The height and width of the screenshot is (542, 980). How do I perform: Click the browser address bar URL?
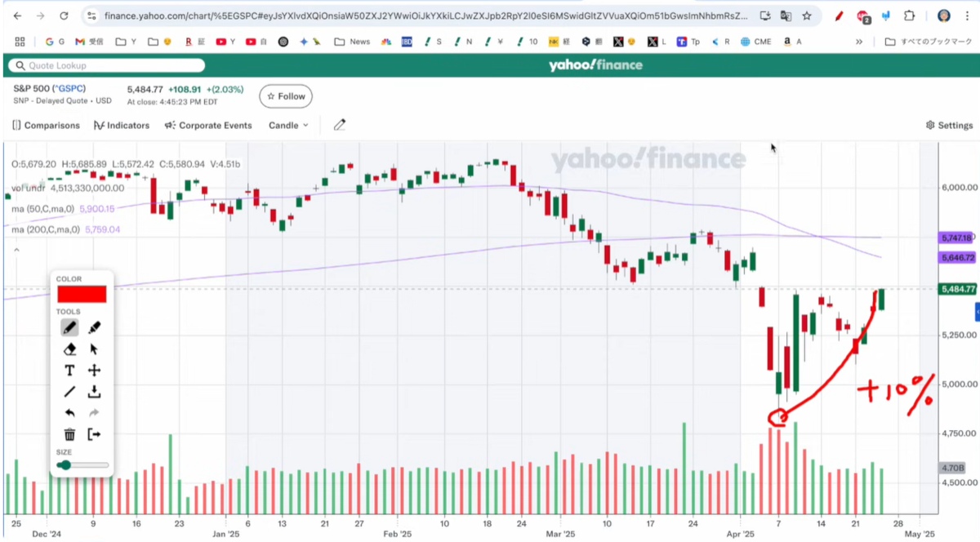click(426, 16)
